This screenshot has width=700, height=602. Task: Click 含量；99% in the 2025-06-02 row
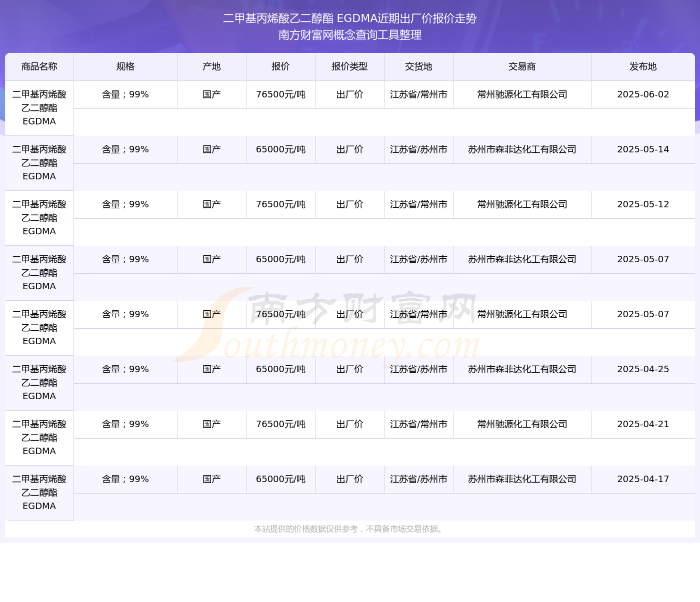click(125, 94)
